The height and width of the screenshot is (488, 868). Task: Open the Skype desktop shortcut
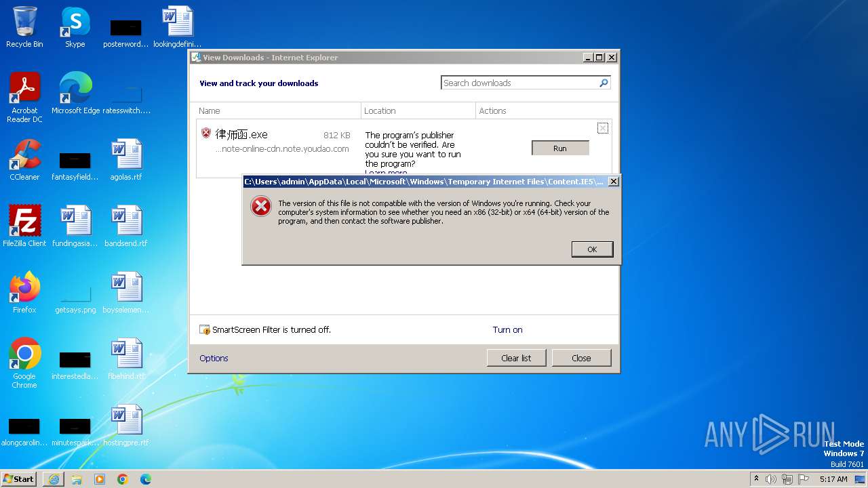click(75, 27)
